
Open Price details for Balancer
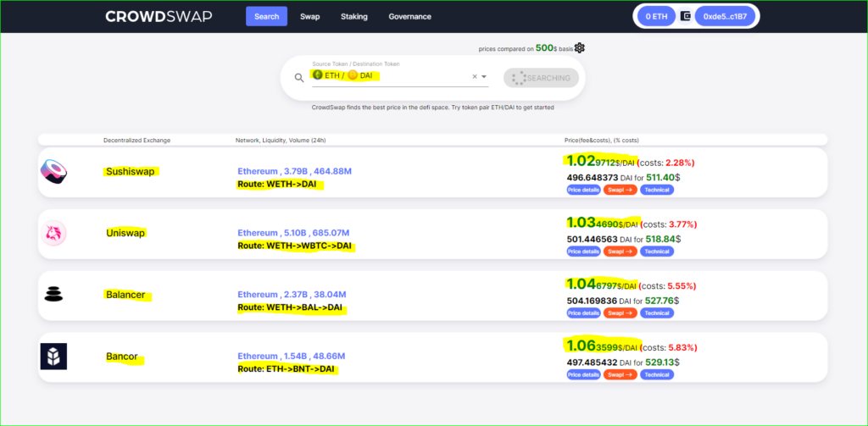pyautogui.click(x=583, y=313)
